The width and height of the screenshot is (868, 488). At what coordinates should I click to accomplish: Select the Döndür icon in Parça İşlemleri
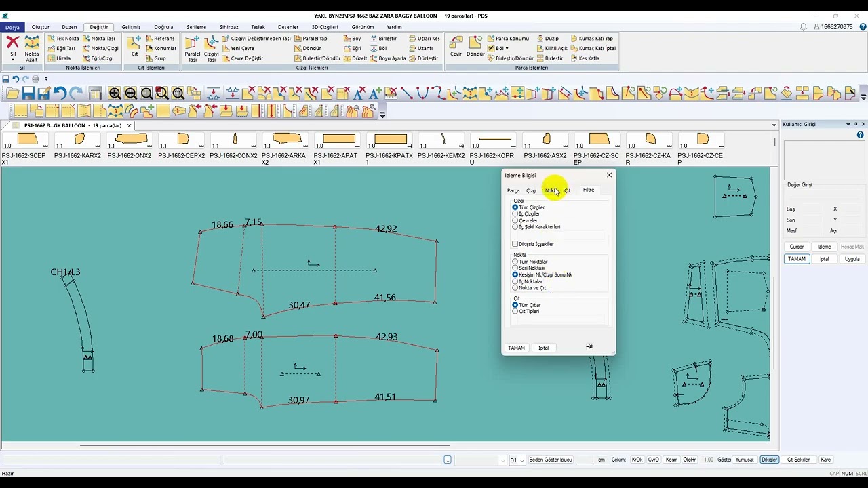[x=475, y=46]
